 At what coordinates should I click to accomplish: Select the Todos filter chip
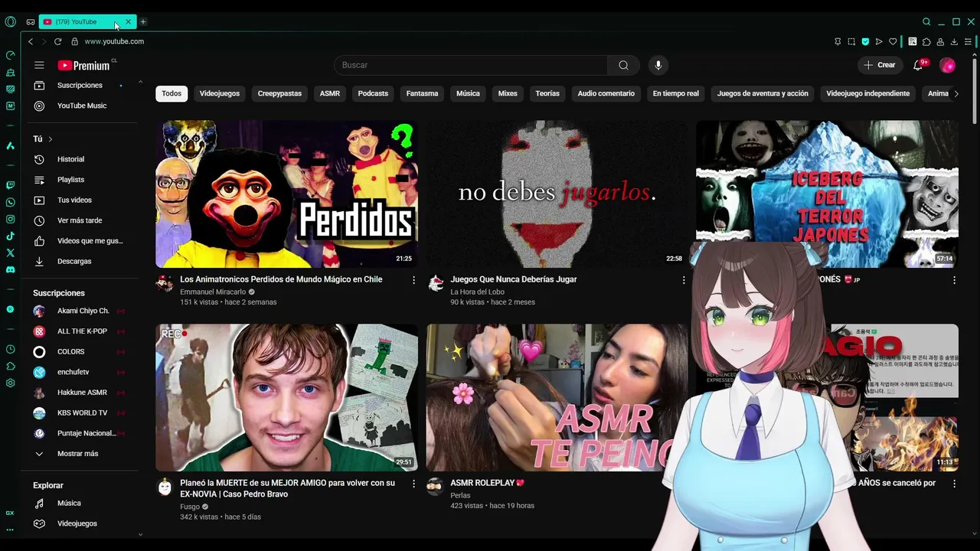(x=171, y=93)
